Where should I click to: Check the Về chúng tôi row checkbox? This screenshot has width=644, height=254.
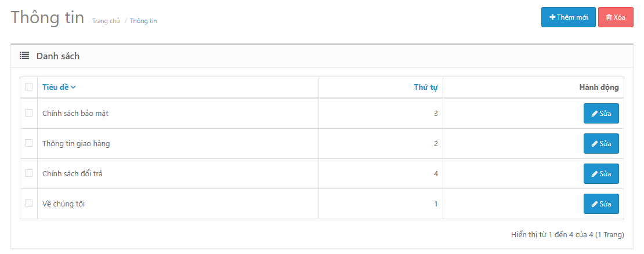29,203
